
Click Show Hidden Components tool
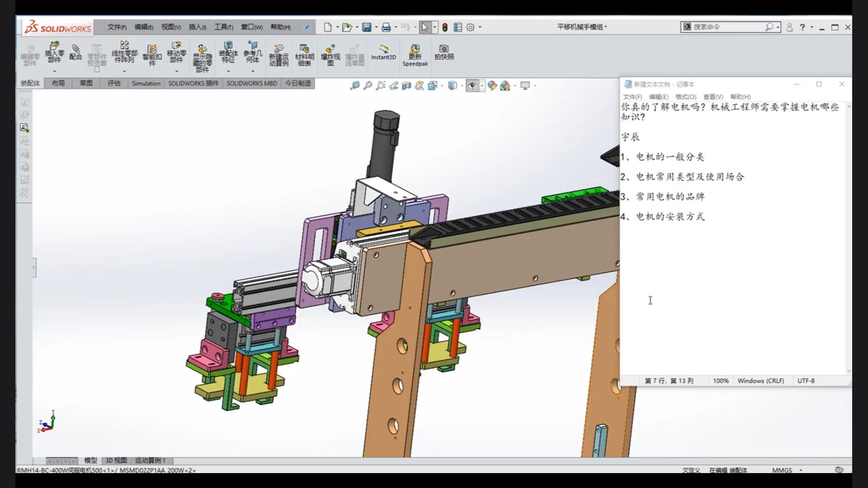tap(202, 58)
